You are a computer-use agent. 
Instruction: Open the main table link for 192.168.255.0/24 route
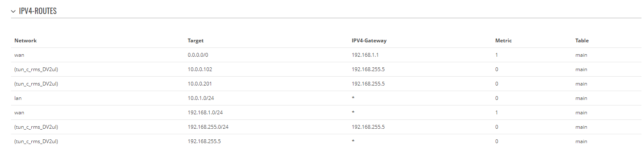pos(581,127)
